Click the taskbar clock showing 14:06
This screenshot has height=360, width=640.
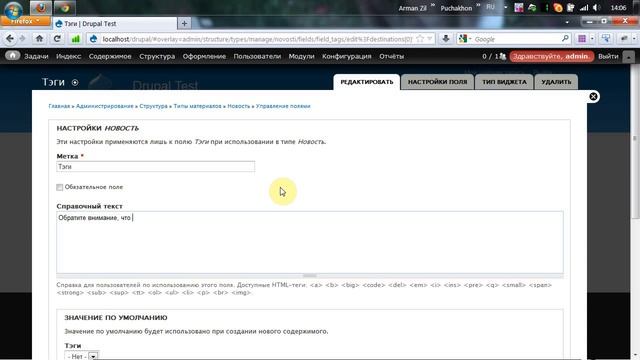(618, 8)
